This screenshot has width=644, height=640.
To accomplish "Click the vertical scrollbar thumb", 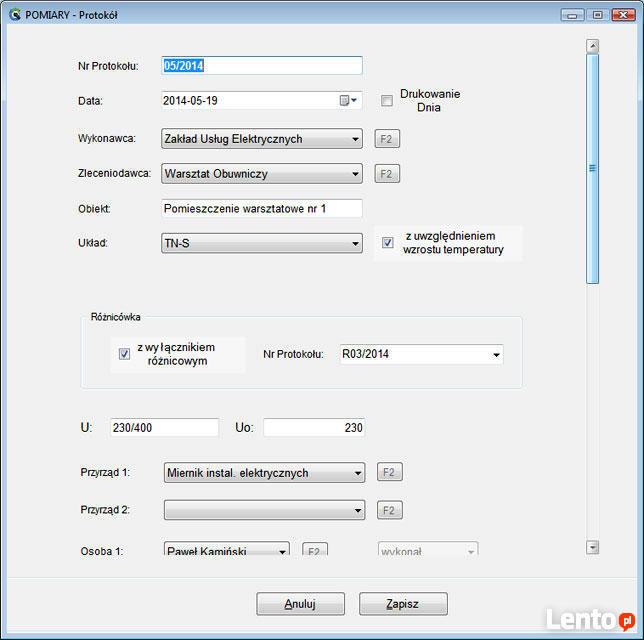I will [x=592, y=168].
